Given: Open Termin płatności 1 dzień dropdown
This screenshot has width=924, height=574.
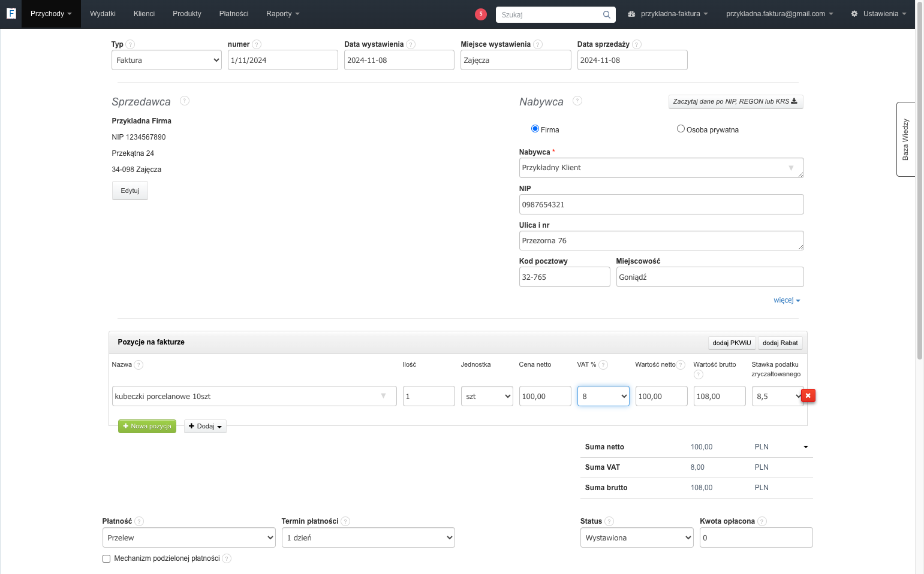Looking at the screenshot, I should click(368, 537).
